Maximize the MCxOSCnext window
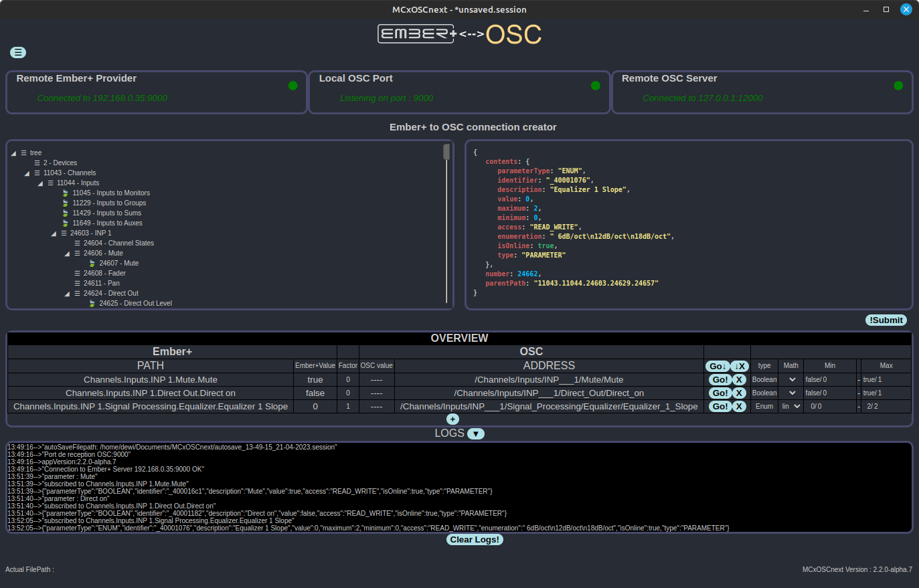Image resolution: width=919 pixels, height=588 pixels. [x=886, y=9]
